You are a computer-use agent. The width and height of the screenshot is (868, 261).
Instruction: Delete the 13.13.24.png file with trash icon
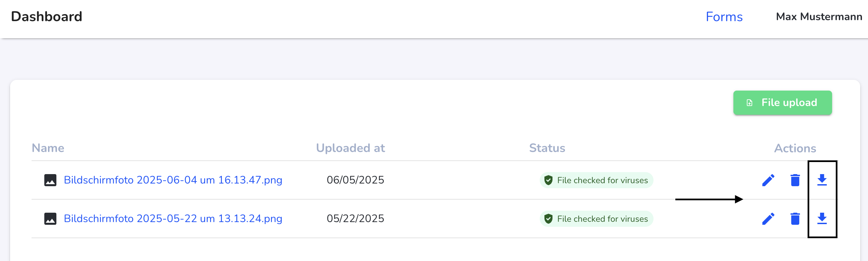pyautogui.click(x=795, y=219)
